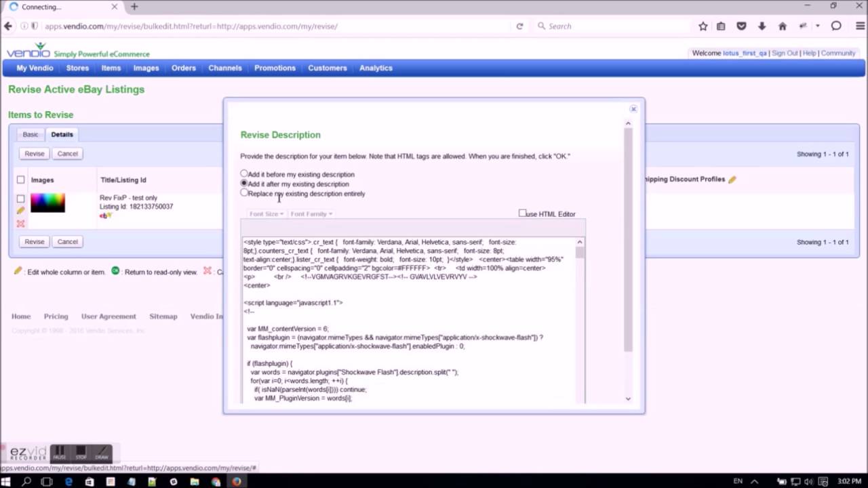Image resolution: width=868 pixels, height=488 pixels.
Task: Click the pencil icon next to Shipping Discount Profiles
Action: point(732,180)
